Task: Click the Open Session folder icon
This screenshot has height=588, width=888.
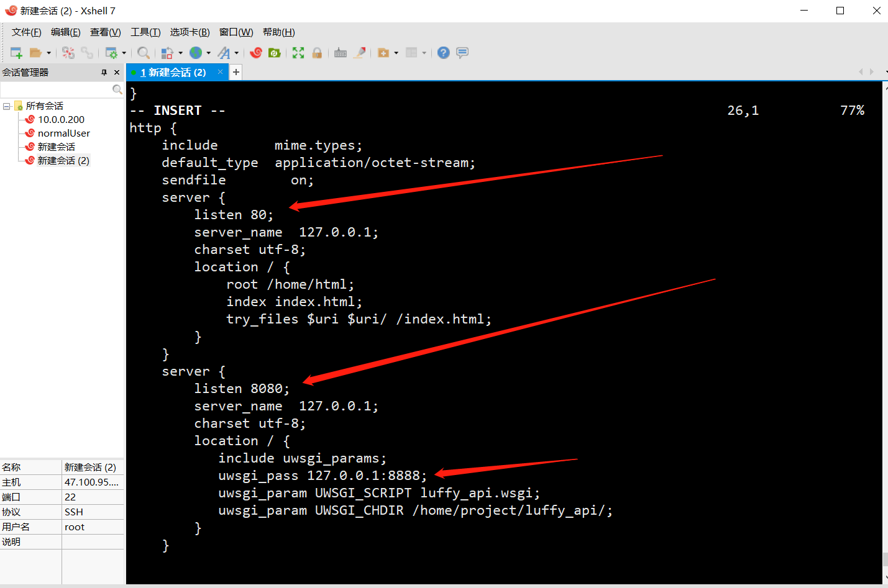Action: tap(35, 53)
